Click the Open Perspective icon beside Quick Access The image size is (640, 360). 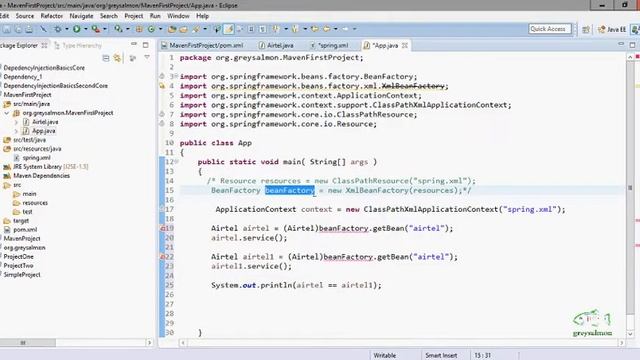586,29
